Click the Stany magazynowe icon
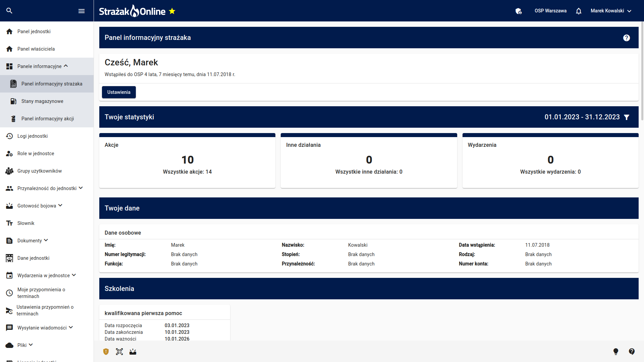The width and height of the screenshot is (644, 362). pos(13,101)
